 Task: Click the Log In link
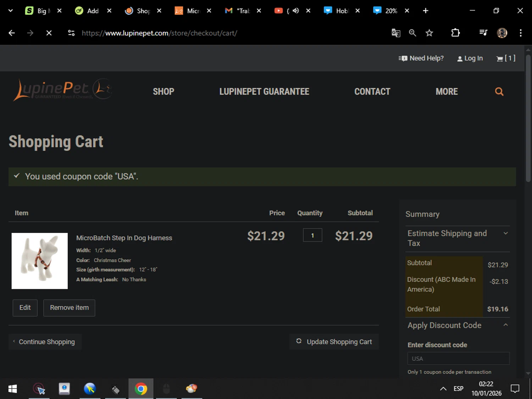pyautogui.click(x=470, y=58)
